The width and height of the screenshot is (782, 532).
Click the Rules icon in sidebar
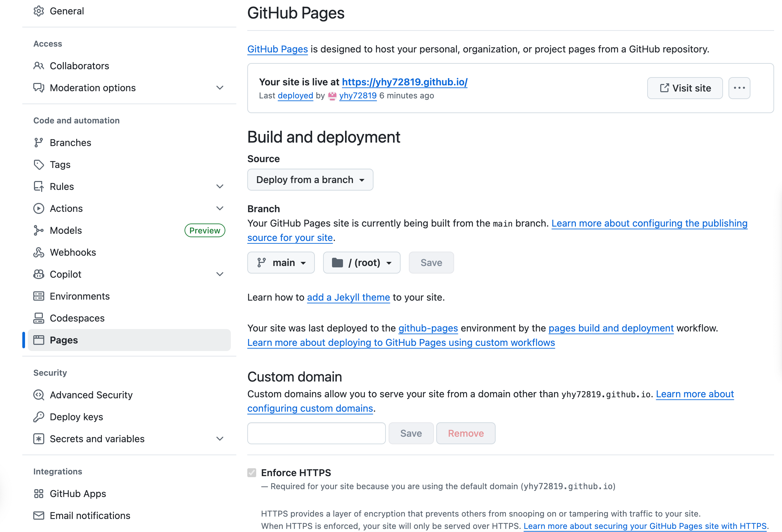(x=39, y=186)
